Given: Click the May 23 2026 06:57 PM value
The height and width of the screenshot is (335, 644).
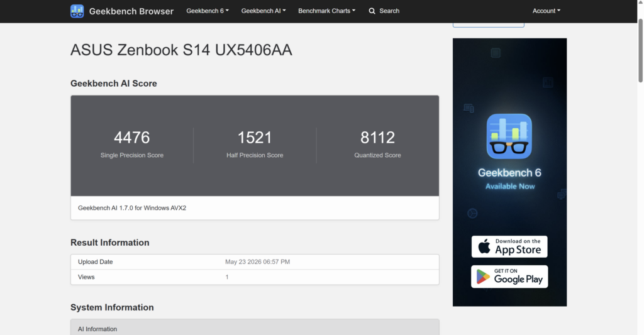Looking at the screenshot, I should 257,262.
